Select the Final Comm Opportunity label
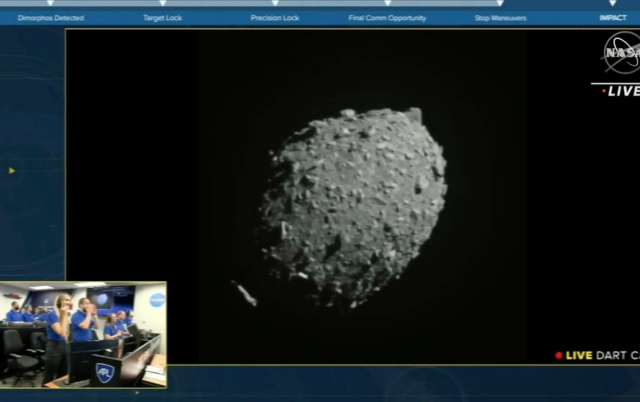640x402 pixels. point(387,18)
